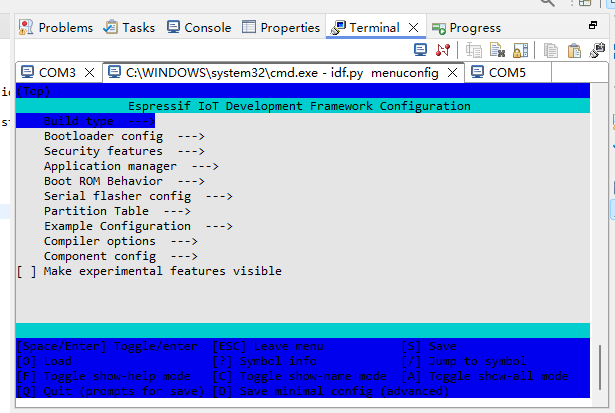
Task: Expand the Security features submenu
Action: point(124,151)
